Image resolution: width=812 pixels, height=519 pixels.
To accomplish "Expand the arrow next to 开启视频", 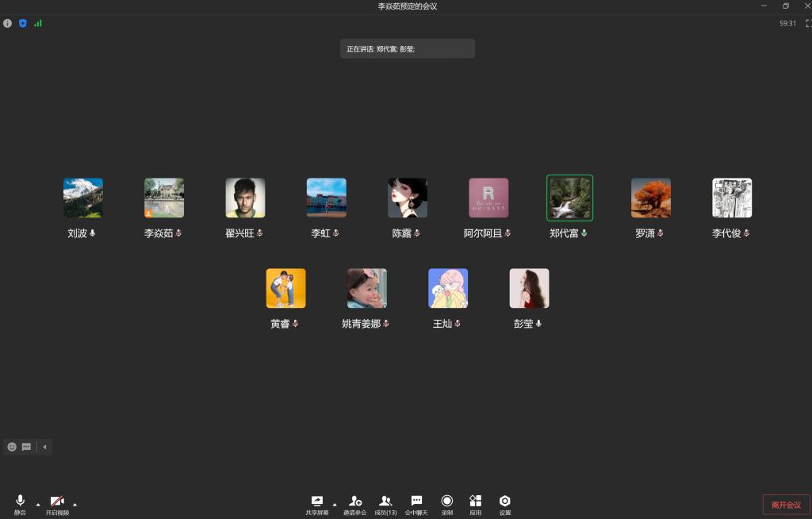I will click(75, 504).
